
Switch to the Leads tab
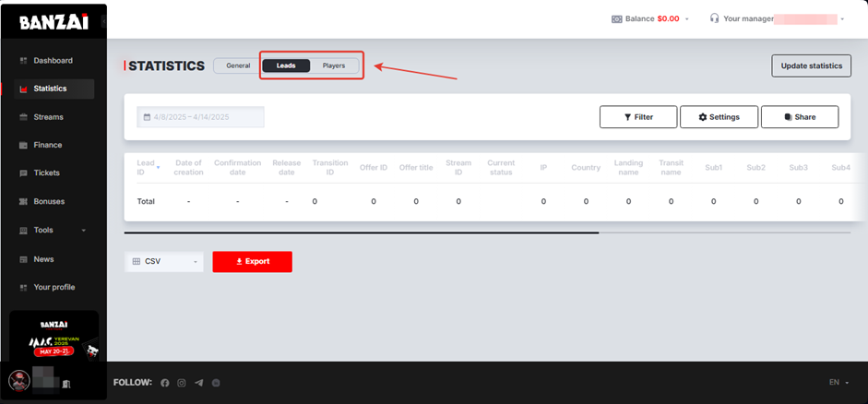(286, 65)
